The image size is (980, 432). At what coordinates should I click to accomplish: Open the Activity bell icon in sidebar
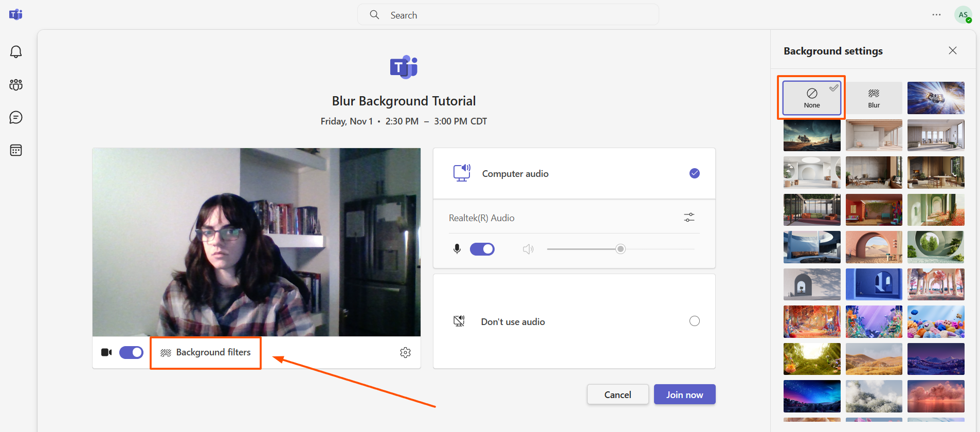coord(16,51)
